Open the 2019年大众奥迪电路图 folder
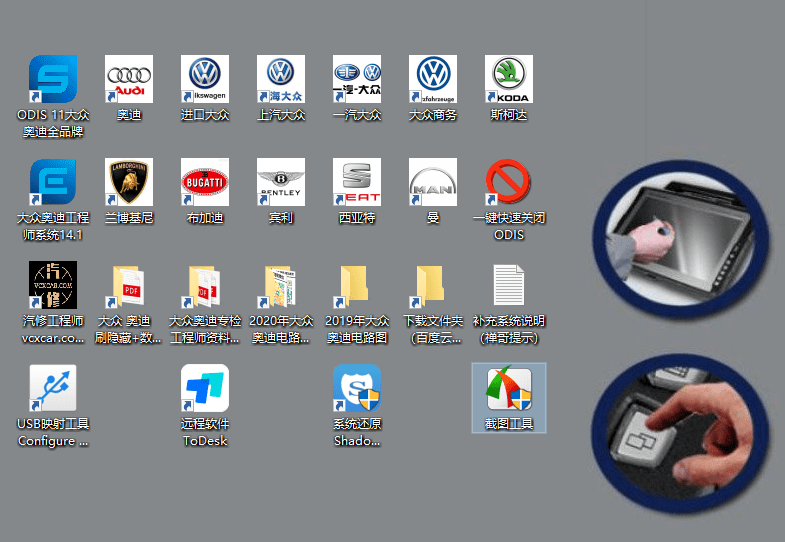The image size is (785, 542). click(x=357, y=286)
